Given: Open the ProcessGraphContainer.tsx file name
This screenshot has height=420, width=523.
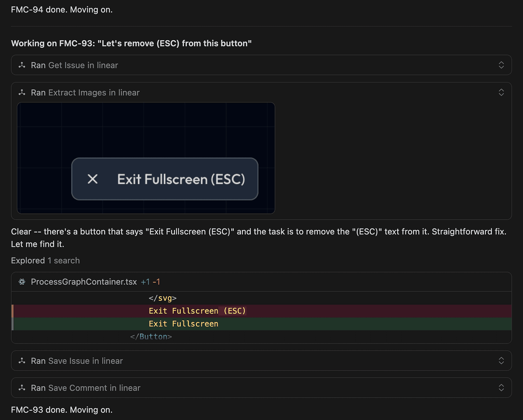Looking at the screenshot, I should (84, 282).
